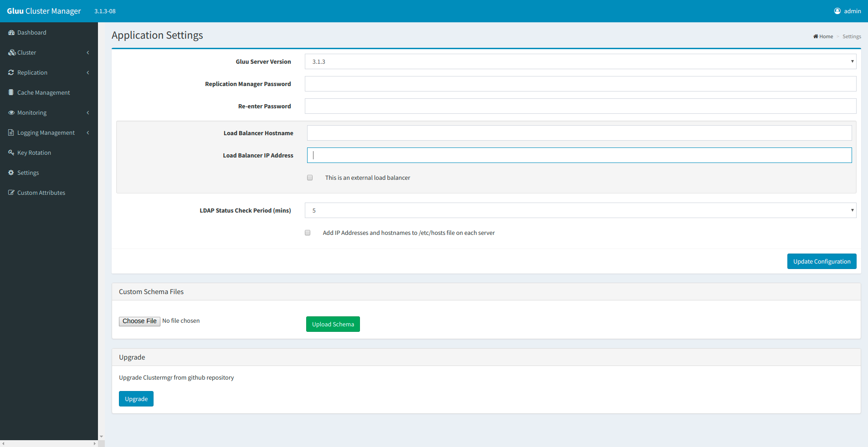The height and width of the screenshot is (447, 868).
Task: Click the Replication refresh icon
Action: (11, 73)
